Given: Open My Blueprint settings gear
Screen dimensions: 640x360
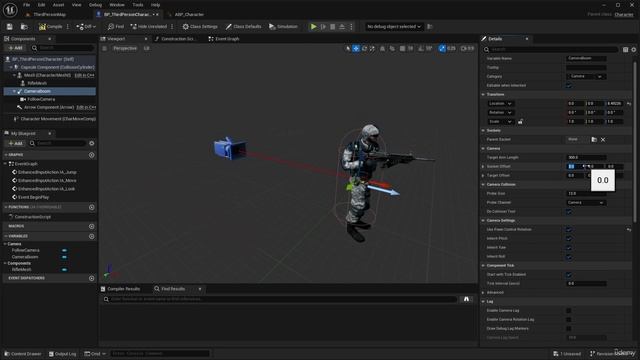Looking at the screenshot, I should coord(91,144).
